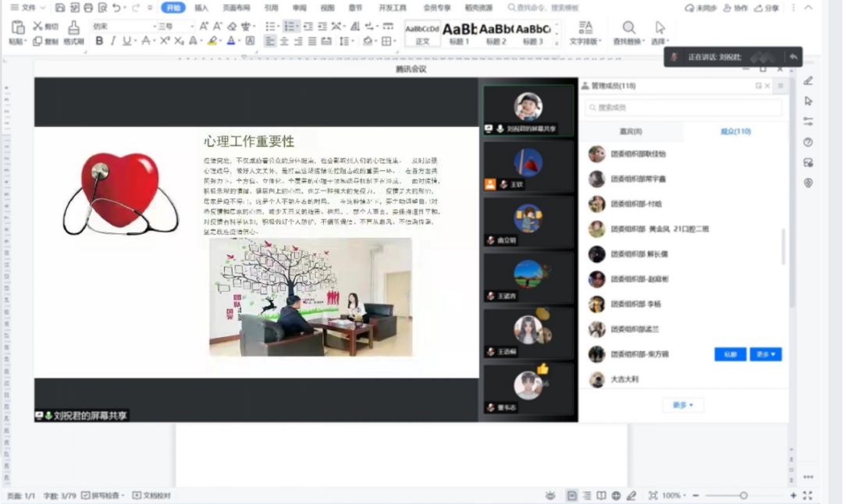The height and width of the screenshot is (504, 843).
Task: Toggle Bold formatting
Action: 99,41
